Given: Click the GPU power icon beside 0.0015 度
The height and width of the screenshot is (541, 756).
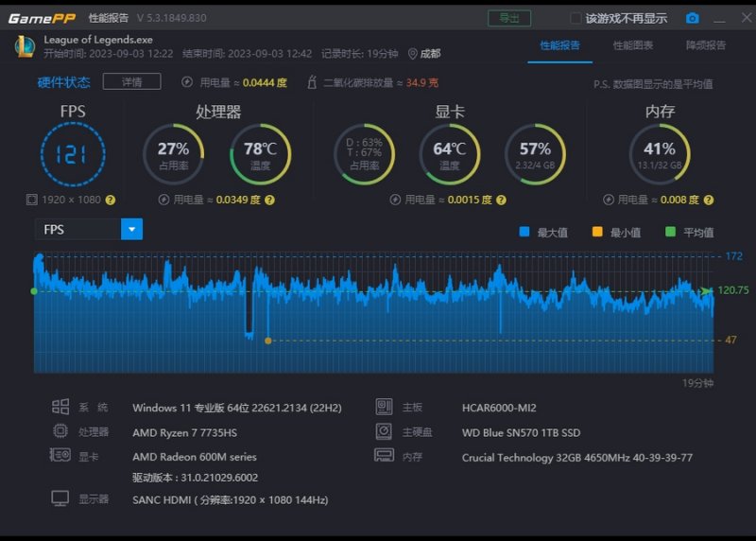Looking at the screenshot, I should point(395,200).
